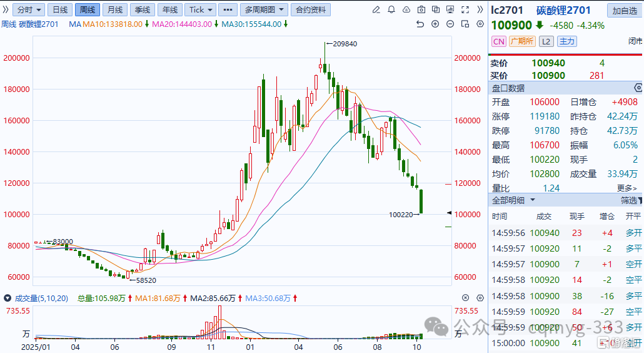
Task: Open the cloud sync icon
Action: [406, 9]
